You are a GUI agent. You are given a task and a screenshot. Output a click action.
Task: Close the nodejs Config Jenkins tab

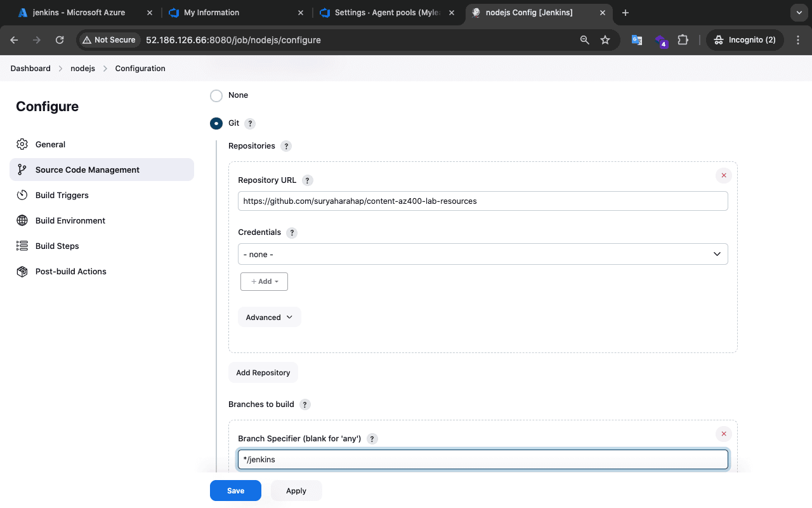(603, 13)
